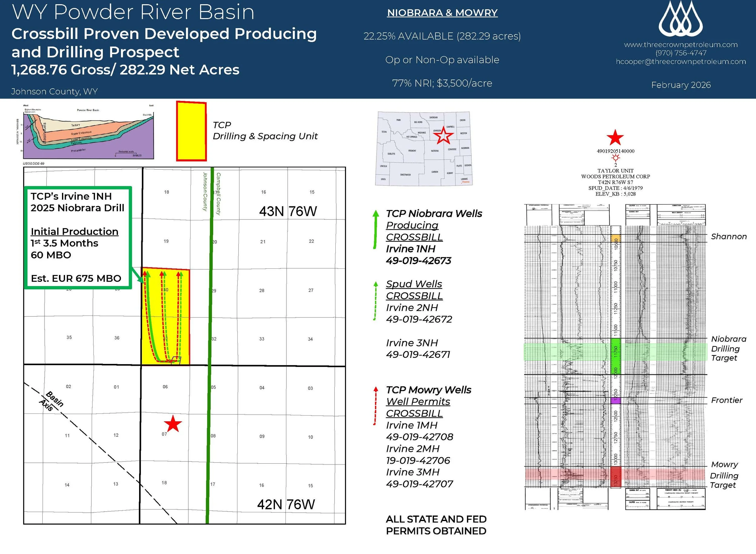
Task: Click dashed green arrow beside Spud Wells
Action: (x=376, y=300)
